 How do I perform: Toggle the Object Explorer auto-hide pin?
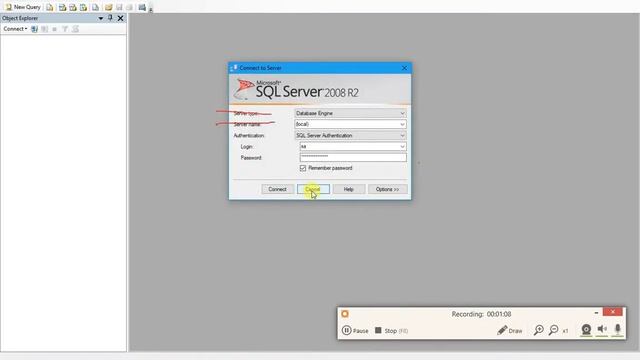coord(110,18)
